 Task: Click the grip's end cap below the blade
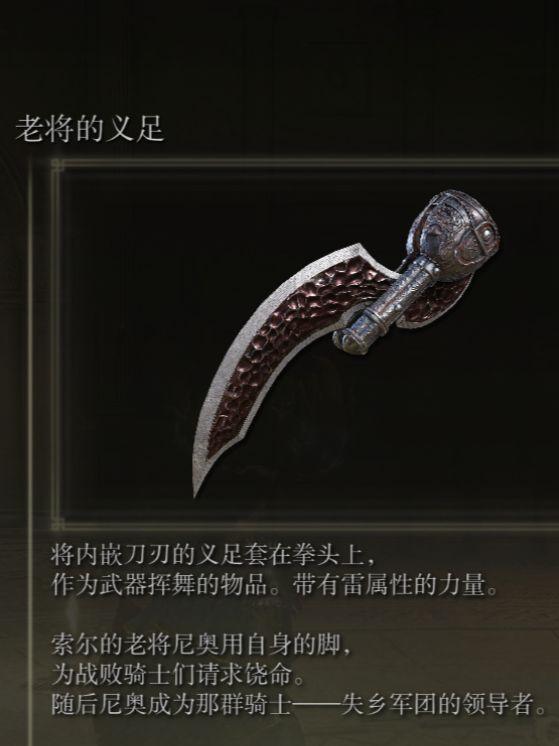pyautogui.click(x=346, y=339)
